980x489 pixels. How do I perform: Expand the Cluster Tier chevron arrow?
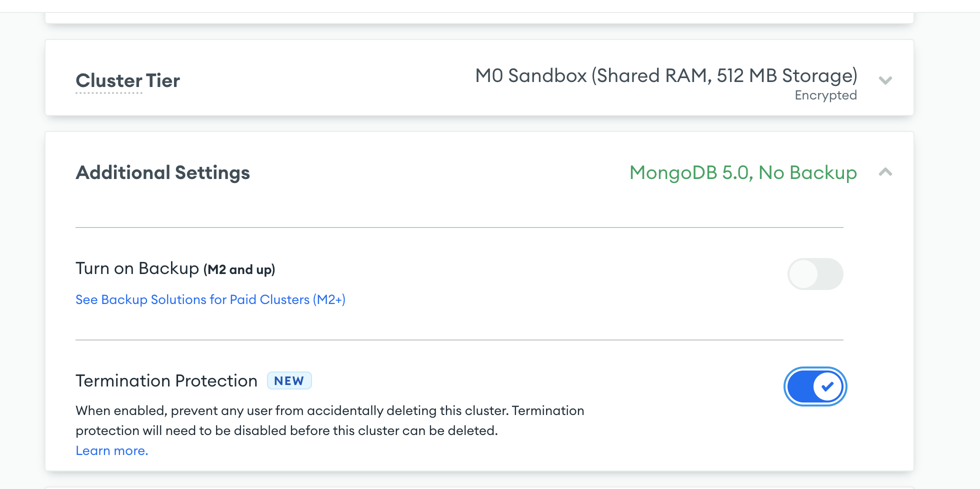[x=885, y=80]
